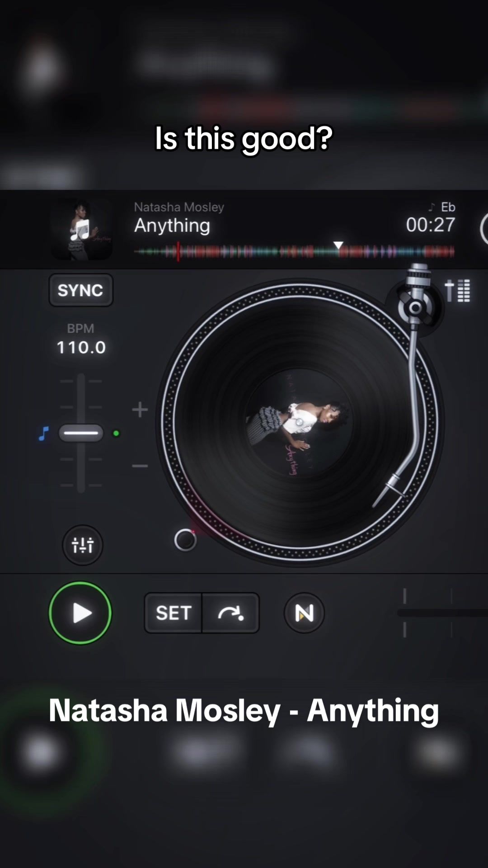Click the artist name Natasha Mosley
This screenshot has height=868, width=488.
pos(179,207)
